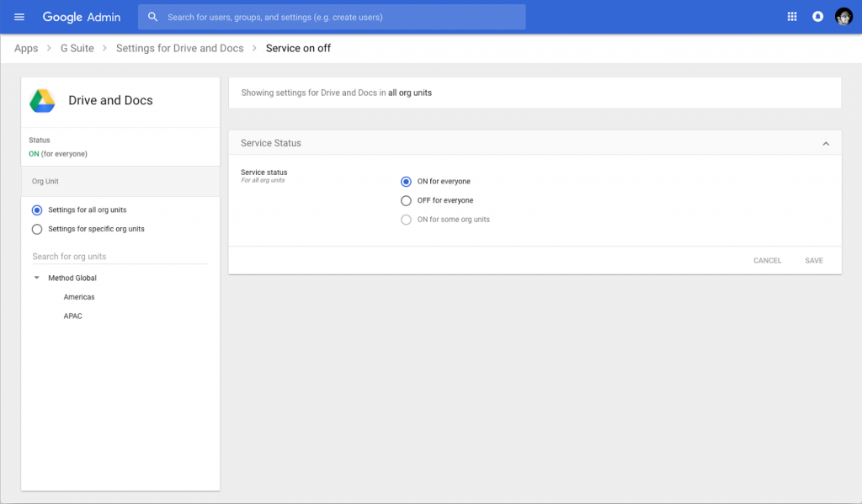Select the Americas org unit
The height and width of the screenshot is (504, 862).
point(79,297)
